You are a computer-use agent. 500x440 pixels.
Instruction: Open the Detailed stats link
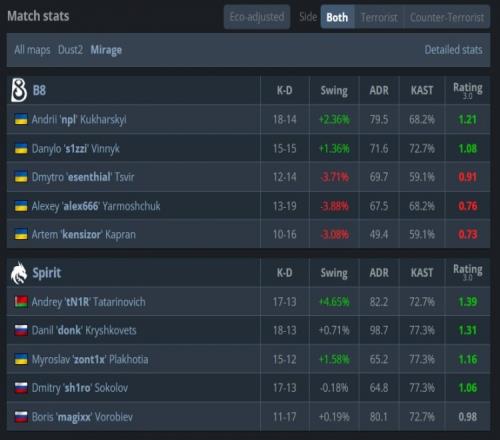pyautogui.click(x=453, y=50)
